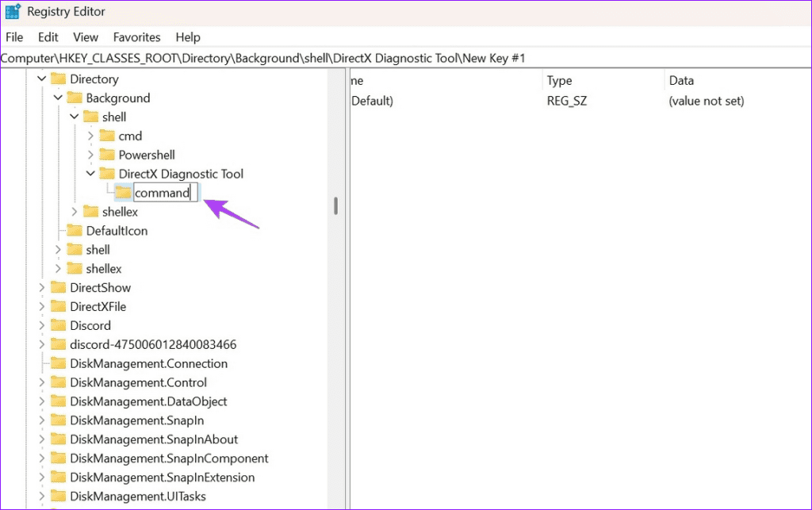This screenshot has width=812, height=510.
Task: Click the command key rename text box
Action: point(164,192)
